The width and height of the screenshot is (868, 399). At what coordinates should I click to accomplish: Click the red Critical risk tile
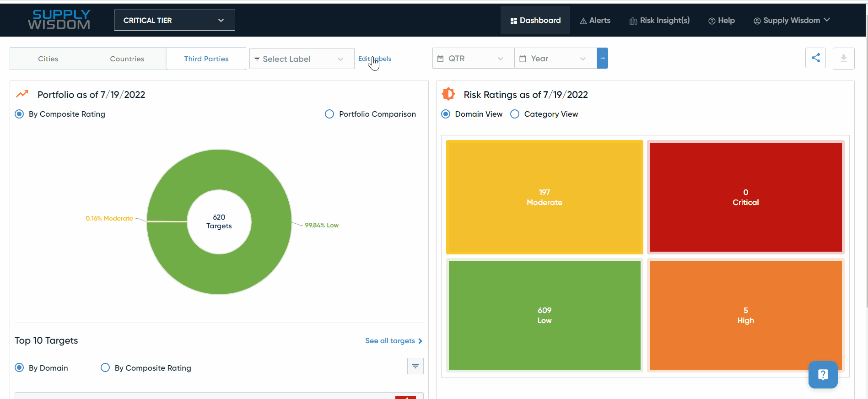click(745, 197)
